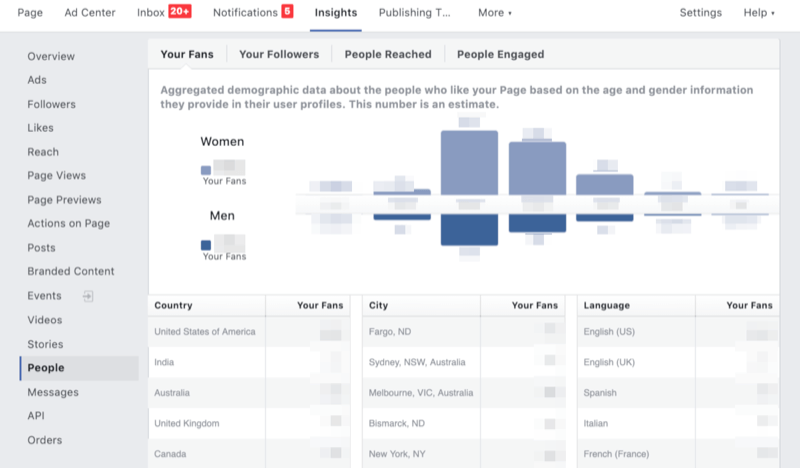800x468 pixels.
Task: Open Branded Content section
Action: click(x=71, y=271)
